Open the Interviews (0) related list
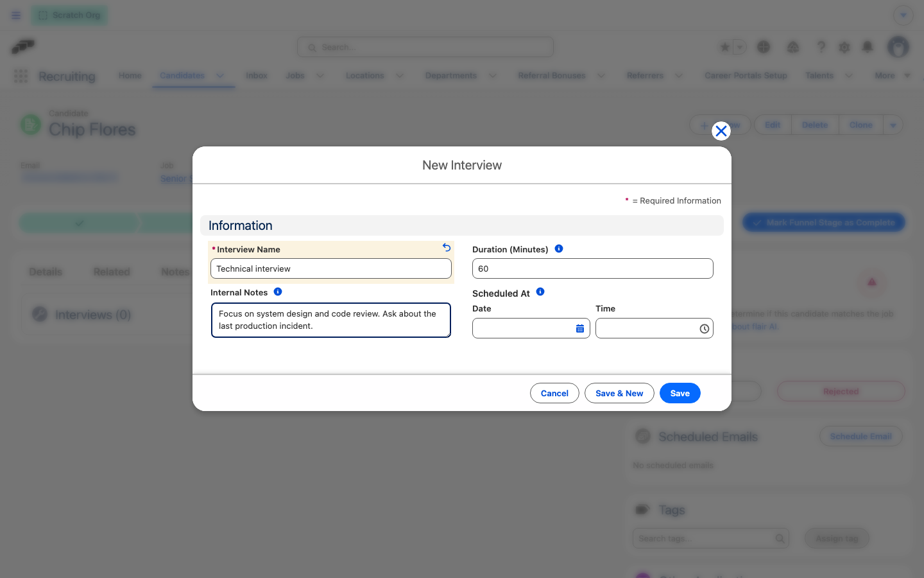This screenshot has height=578, width=924. pos(93,315)
